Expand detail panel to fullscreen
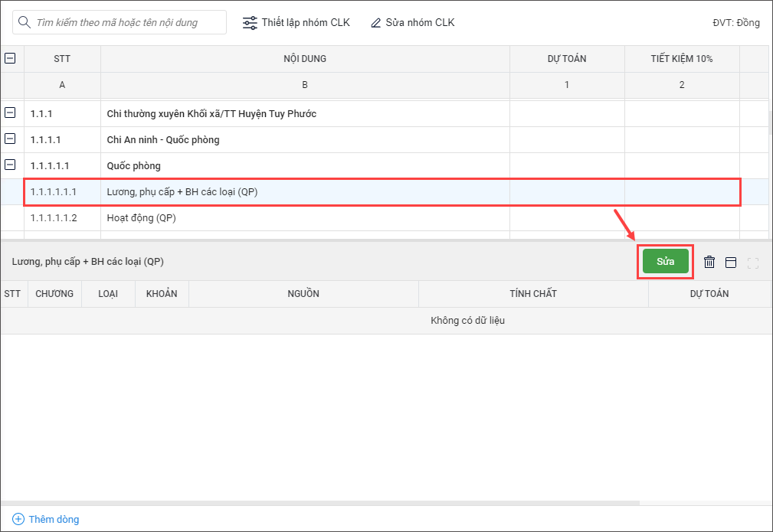The image size is (773, 532). pyautogui.click(x=752, y=263)
